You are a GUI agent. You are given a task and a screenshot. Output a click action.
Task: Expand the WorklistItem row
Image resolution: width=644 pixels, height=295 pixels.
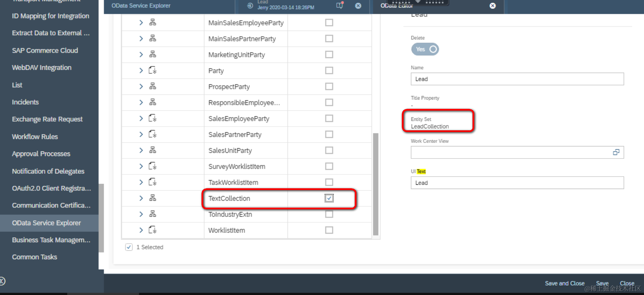coord(141,230)
